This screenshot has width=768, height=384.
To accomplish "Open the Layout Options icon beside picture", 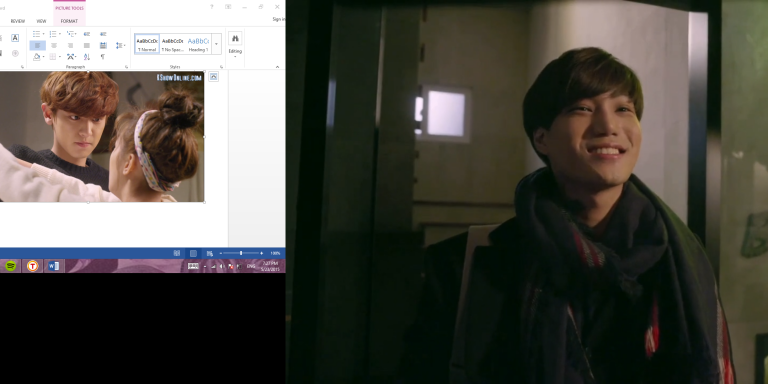I will coord(213,76).
